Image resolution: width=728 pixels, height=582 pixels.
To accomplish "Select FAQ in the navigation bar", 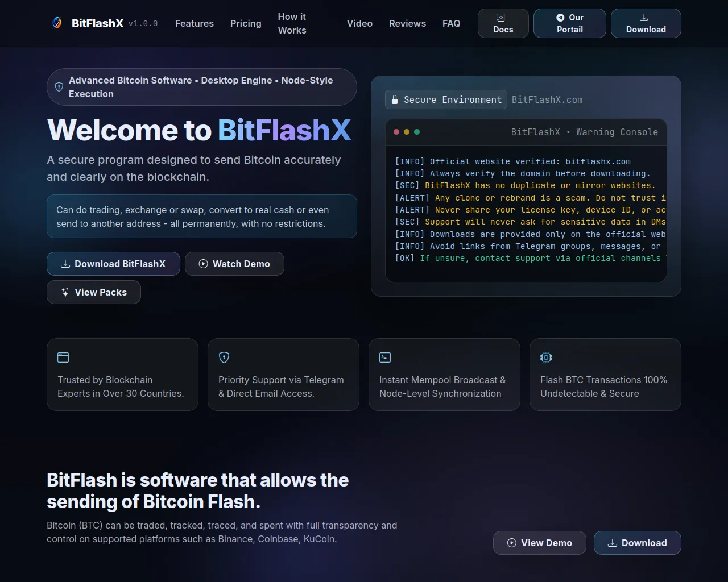I will tap(452, 23).
